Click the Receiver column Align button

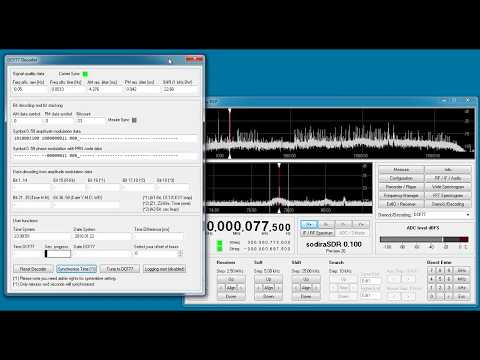(231, 287)
